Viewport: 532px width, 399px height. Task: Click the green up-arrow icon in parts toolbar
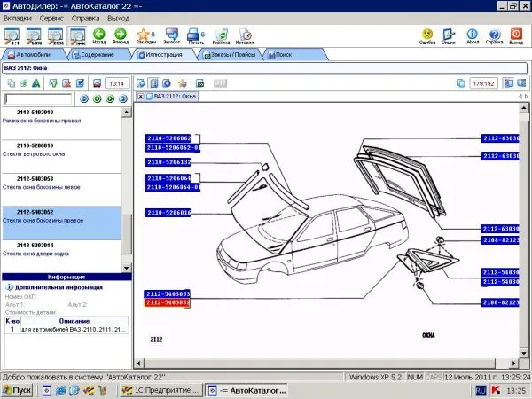pos(53,83)
